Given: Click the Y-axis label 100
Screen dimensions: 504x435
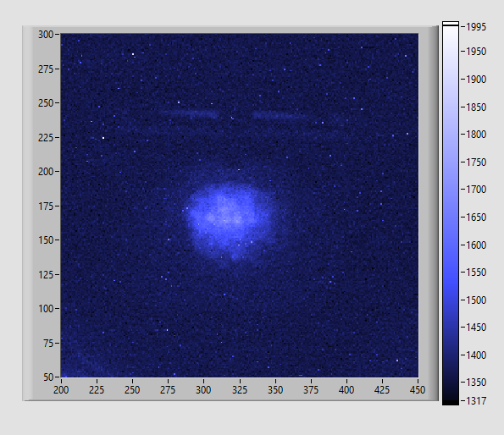Looking at the screenshot, I should (x=46, y=309).
